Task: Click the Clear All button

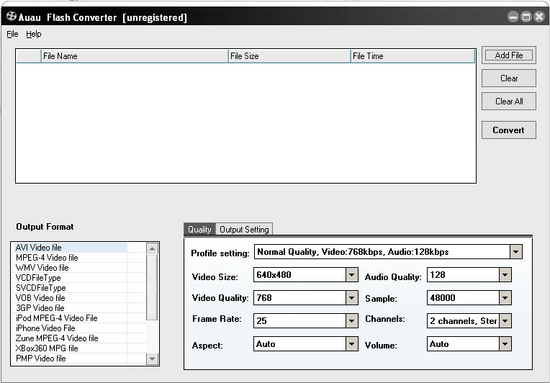Action: coord(509,101)
